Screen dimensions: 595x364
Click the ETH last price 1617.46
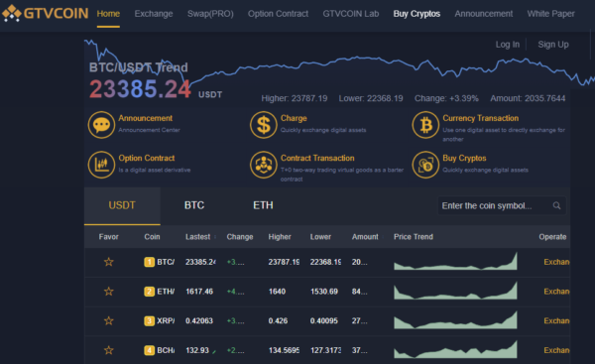coord(199,292)
